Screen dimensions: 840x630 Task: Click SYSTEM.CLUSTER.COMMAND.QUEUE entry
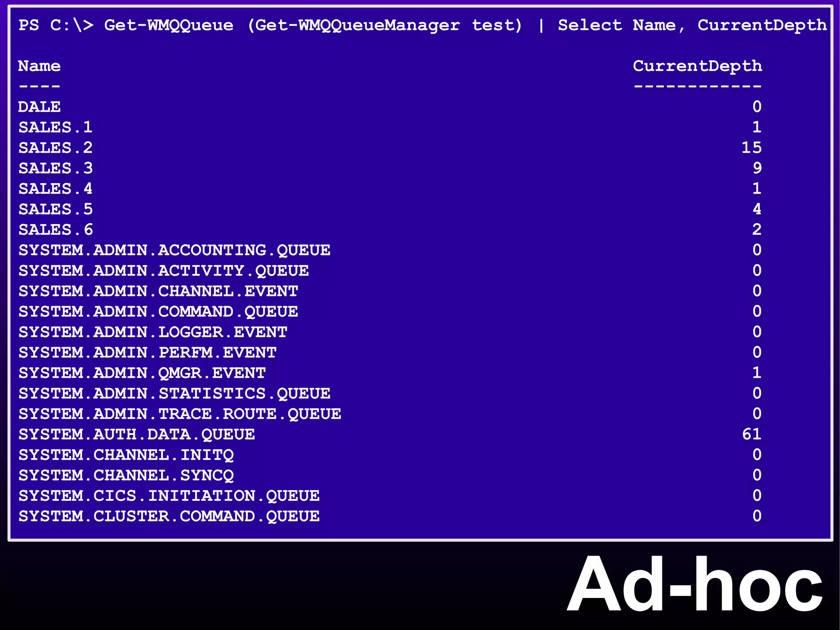[169, 516]
